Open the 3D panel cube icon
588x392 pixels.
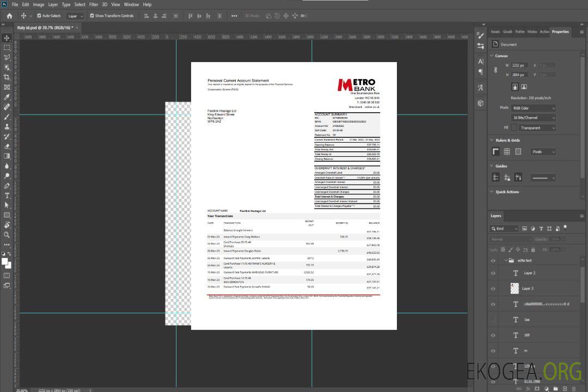click(480, 103)
